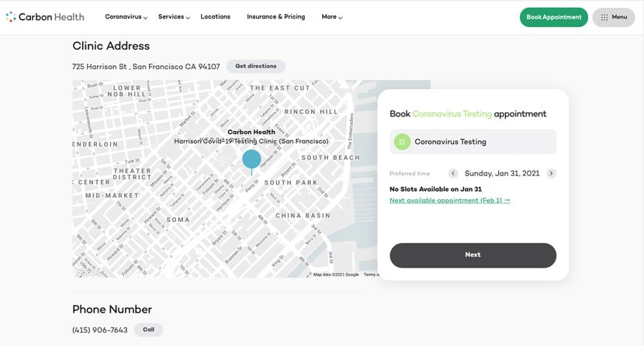This screenshot has width=644, height=346.
Task: Click the Sunday, Jan 31, 2021 date
Action: [501, 174]
